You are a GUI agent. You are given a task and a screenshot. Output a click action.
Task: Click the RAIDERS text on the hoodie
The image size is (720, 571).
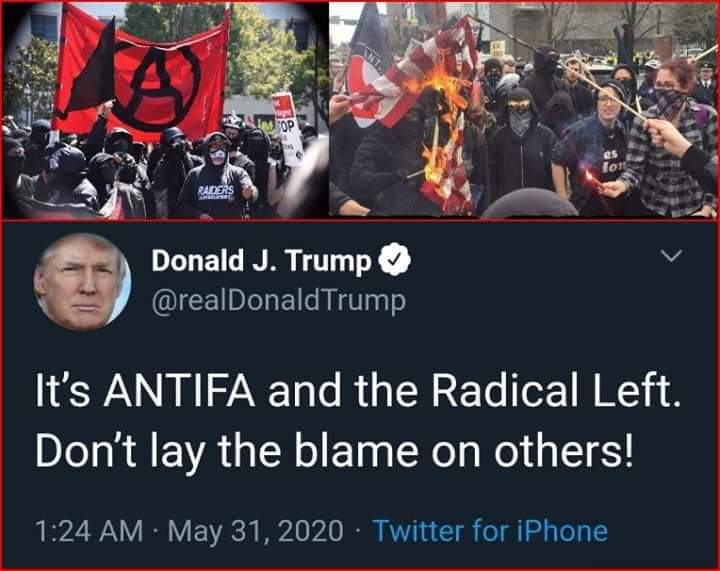click(216, 191)
